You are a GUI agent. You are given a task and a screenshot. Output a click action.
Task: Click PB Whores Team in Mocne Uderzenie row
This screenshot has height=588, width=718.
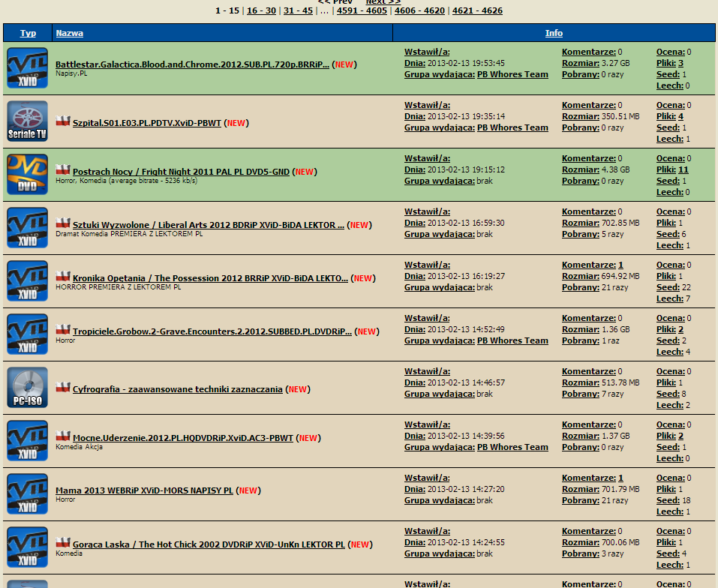point(512,447)
